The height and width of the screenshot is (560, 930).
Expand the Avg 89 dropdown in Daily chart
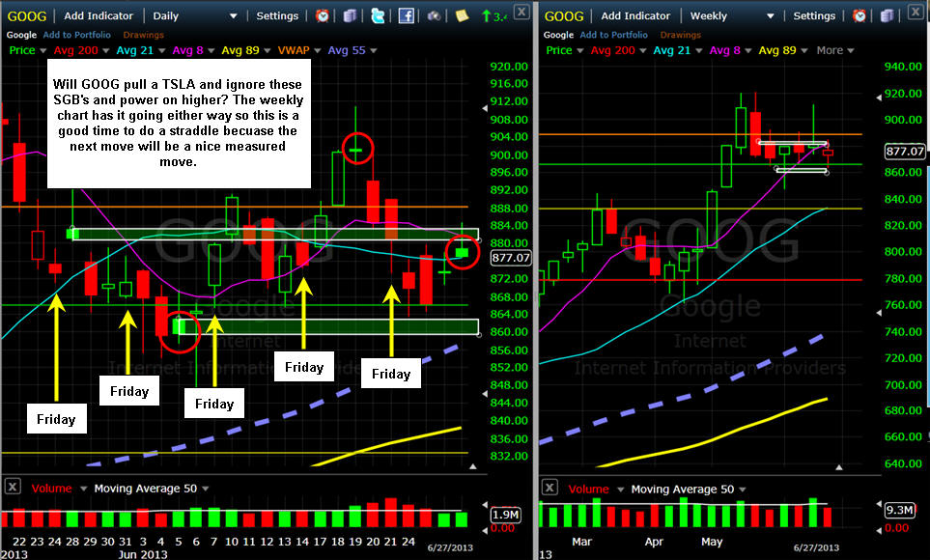click(x=267, y=51)
